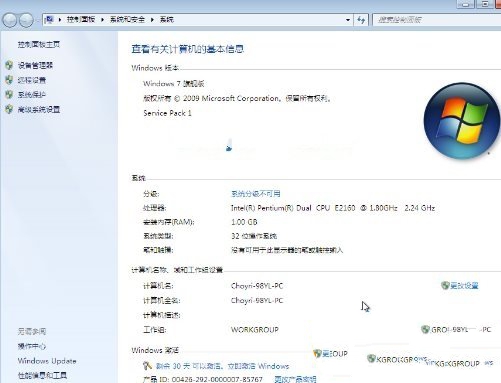The height and width of the screenshot is (383, 501).
Task: Select the Service Pack 1 text
Action: (167, 113)
